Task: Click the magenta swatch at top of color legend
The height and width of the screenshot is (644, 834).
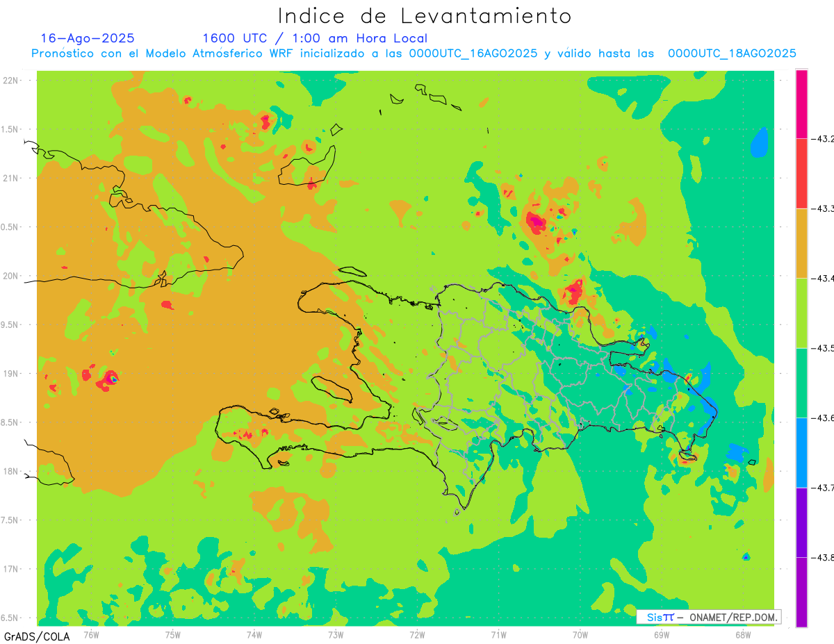Action: coord(801,104)
